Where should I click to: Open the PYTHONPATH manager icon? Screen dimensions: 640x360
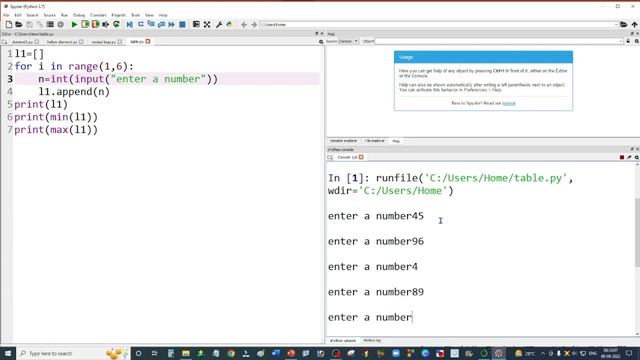pos(229,24)
